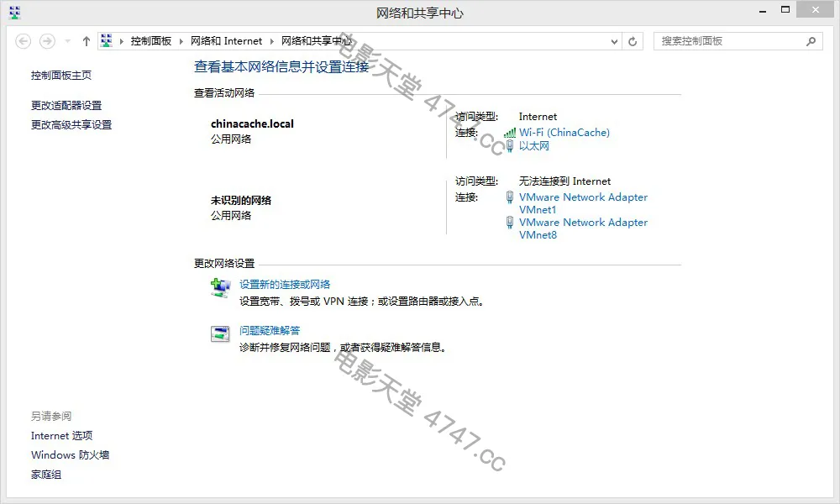
Task: Click the forward navigation arrow button
Action: 48,41
